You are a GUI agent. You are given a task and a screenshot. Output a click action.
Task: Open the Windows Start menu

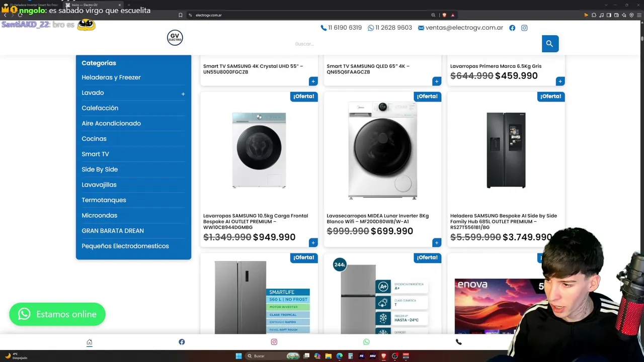238,356
